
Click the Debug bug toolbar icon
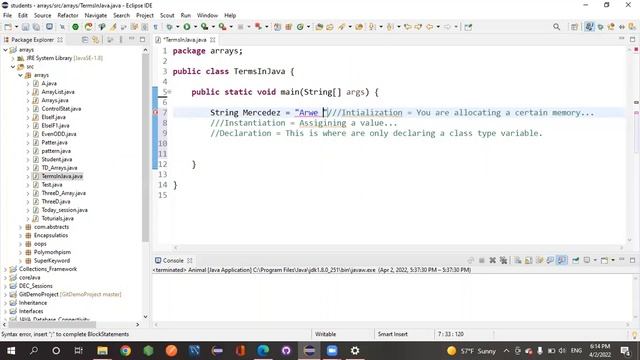[169, 27]
